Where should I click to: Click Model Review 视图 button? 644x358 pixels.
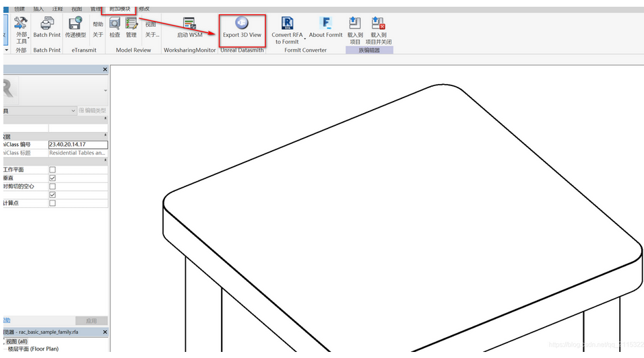click(151, 24)
